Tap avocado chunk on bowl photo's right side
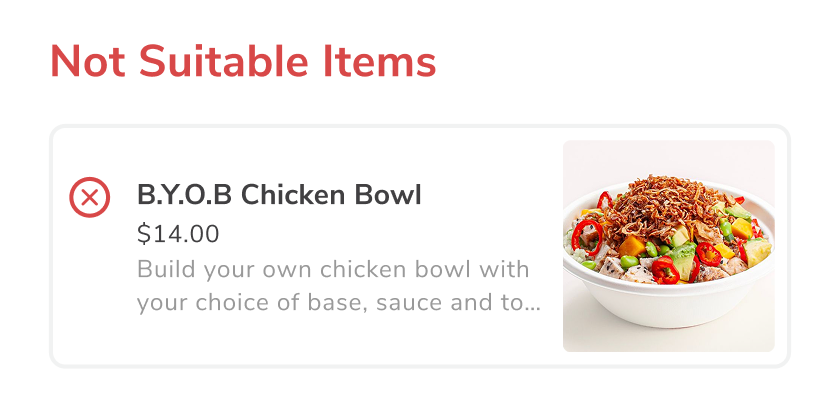840x402 pixels. click(x=758, y=252)
